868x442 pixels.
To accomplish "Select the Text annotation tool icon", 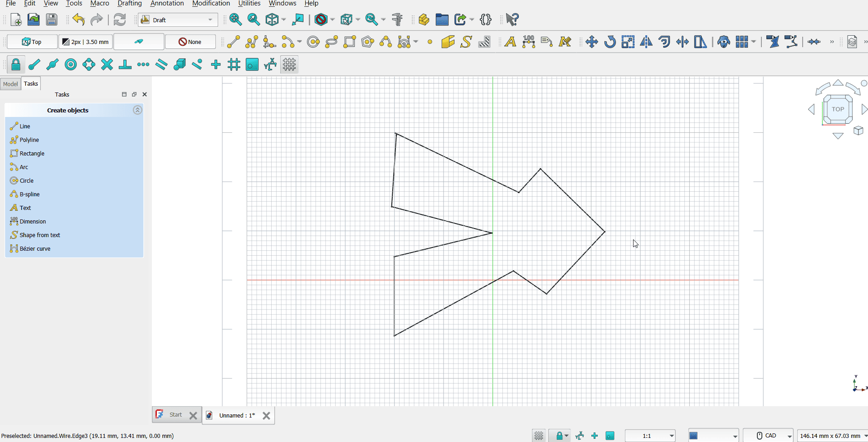I will point(510,42).
